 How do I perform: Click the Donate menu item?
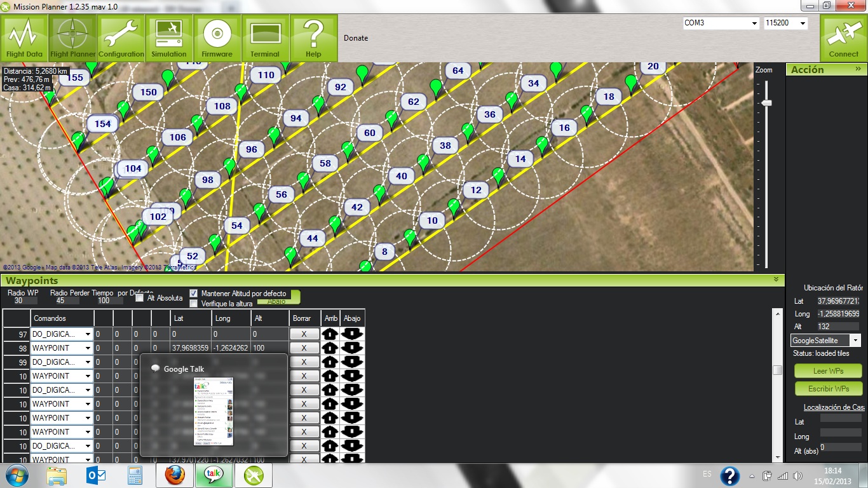(x=356, y=38)
